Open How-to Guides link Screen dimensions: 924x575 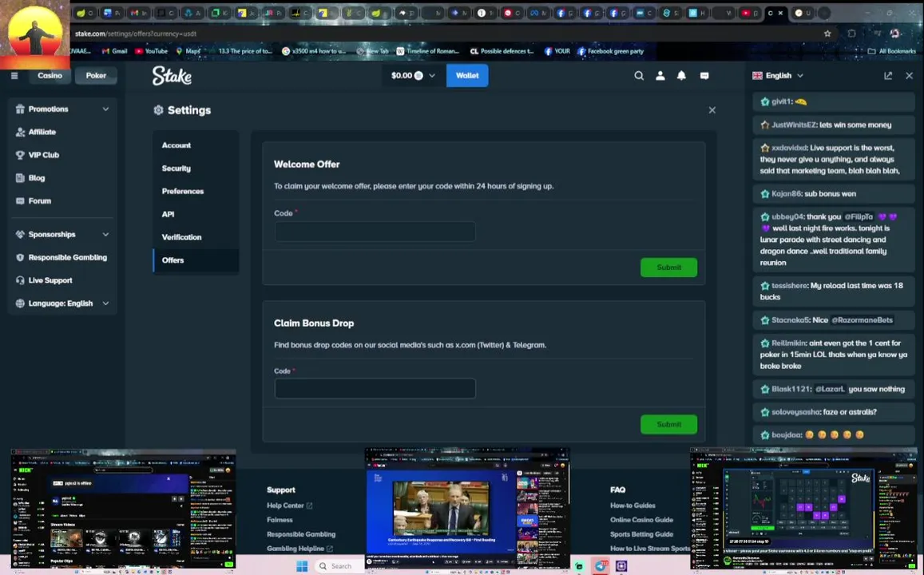(633, 506)
